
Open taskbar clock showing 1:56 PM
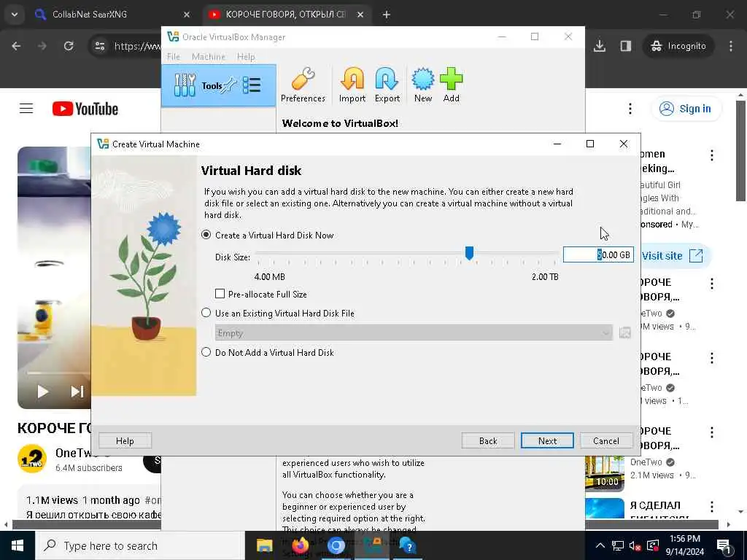click(684, 545)
